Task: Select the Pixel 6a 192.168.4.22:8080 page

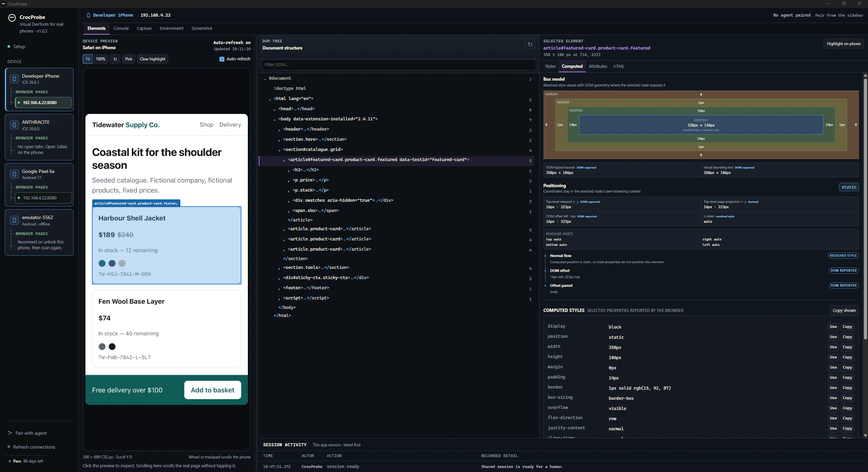Action: [x=43, y=198]
